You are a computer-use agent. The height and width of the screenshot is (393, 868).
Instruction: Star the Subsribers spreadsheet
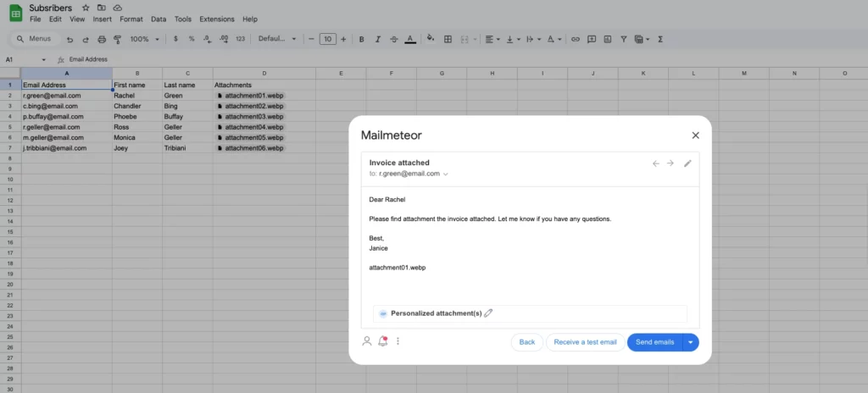[x=86, y=8]
